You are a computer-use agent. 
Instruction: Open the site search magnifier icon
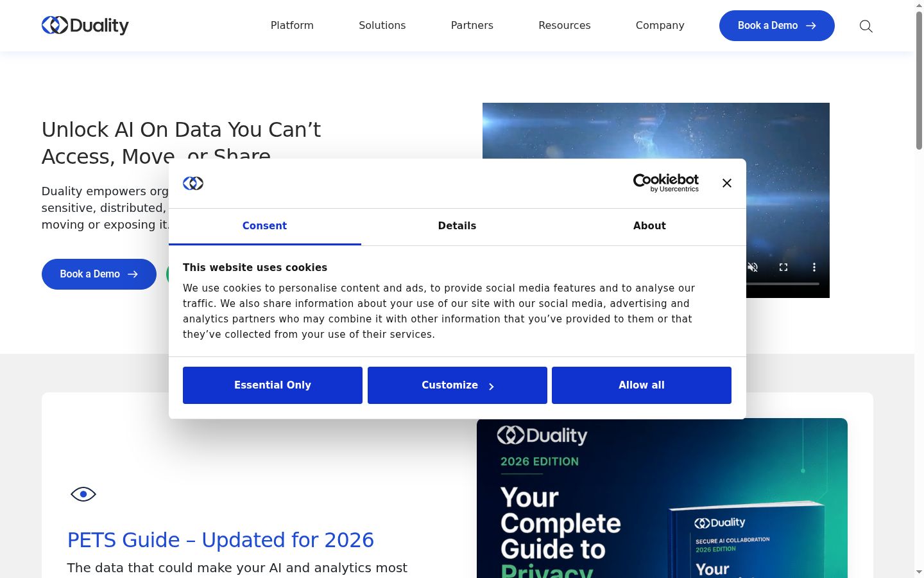pyautogui.click(x=866, y=26)
